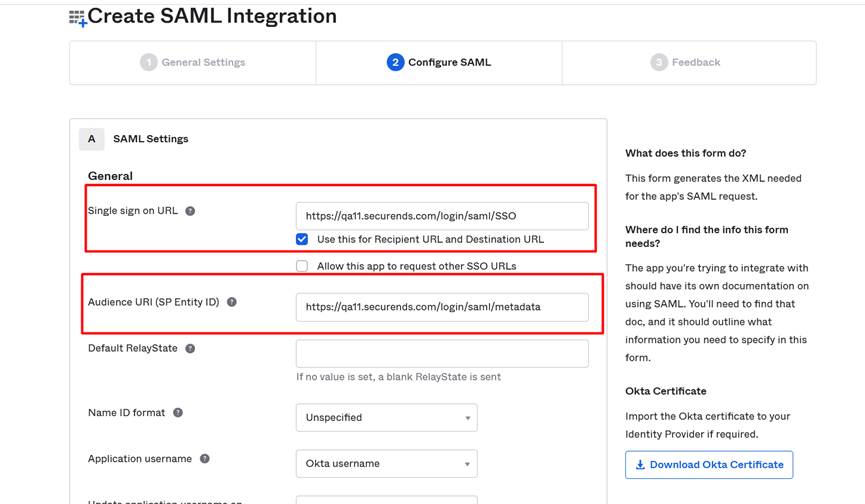
Task: Uncheck Use this for Recipient URL and Destination URL
Action: tap(302, 239)
